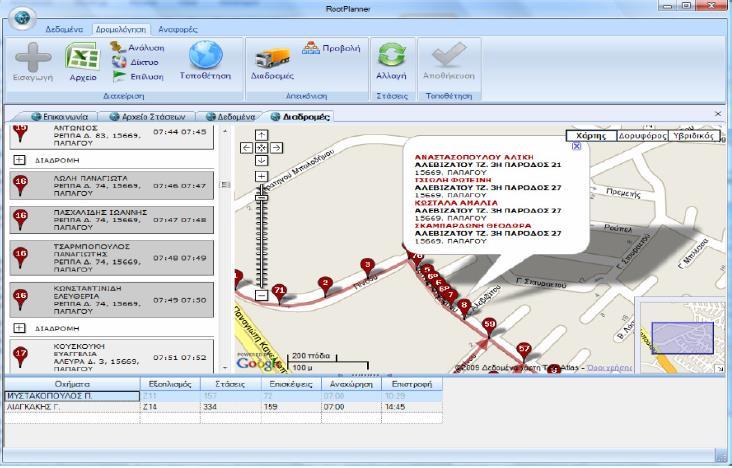Viewport: 732px width, 468px height.
Task: Click the ΤΣΑΡΜΠΟΠΟΥΛΟΣ ΠΑΝΑΓΙΩΤΗΣ stop pin
Action: [x=20, y=258]
